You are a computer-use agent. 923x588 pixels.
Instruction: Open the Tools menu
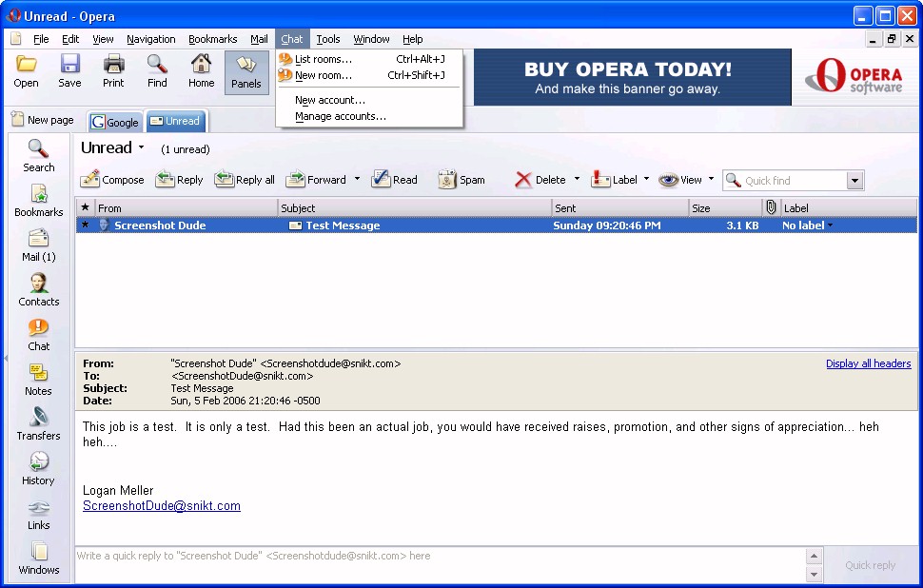(328, 39)
